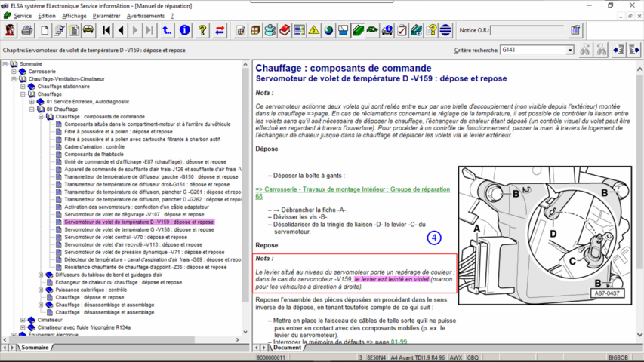Jump to last page with arrow-bar icon
644x362 pixels.
149,30
